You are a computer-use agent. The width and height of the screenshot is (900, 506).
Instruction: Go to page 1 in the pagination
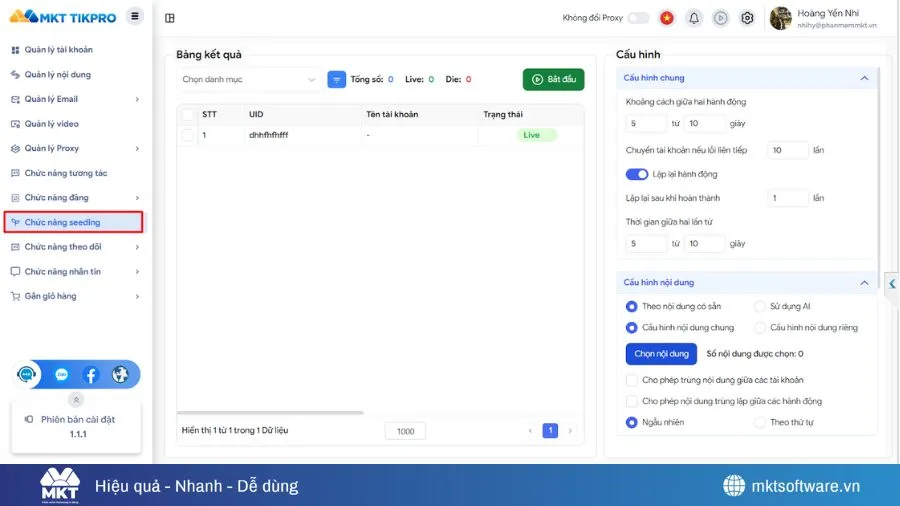click(x=550, y=430)
